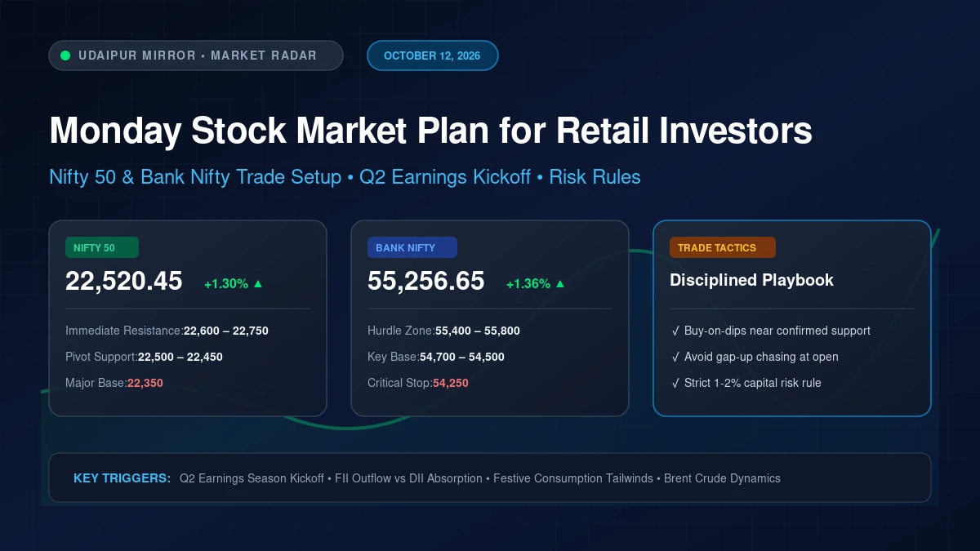Click Q2 Earnings Season Kickoff trigger
Screen dimensions: 980x551
tap(252, 478)
